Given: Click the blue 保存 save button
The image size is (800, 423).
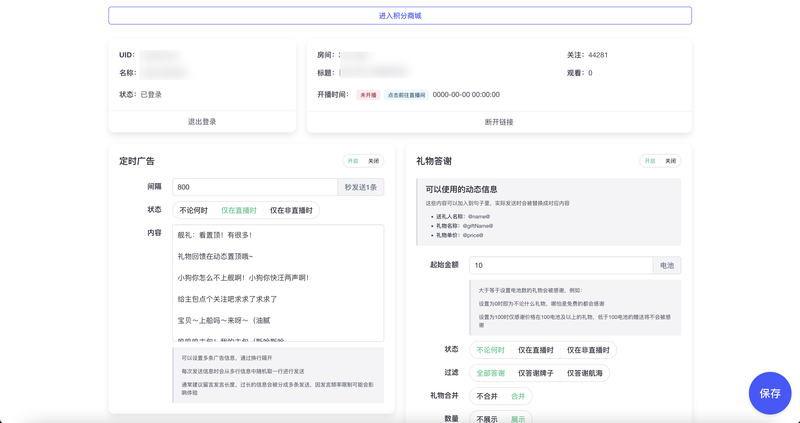Looking at the screenshot, I should point(770,393).
